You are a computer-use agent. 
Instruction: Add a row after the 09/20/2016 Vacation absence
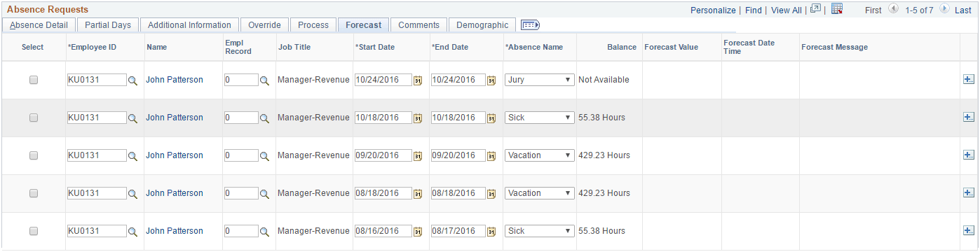tap(969, 155)
